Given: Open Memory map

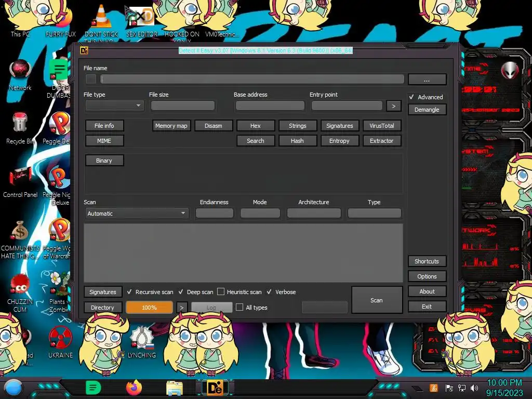Looking at the screenshot, I should pos(171,126).
